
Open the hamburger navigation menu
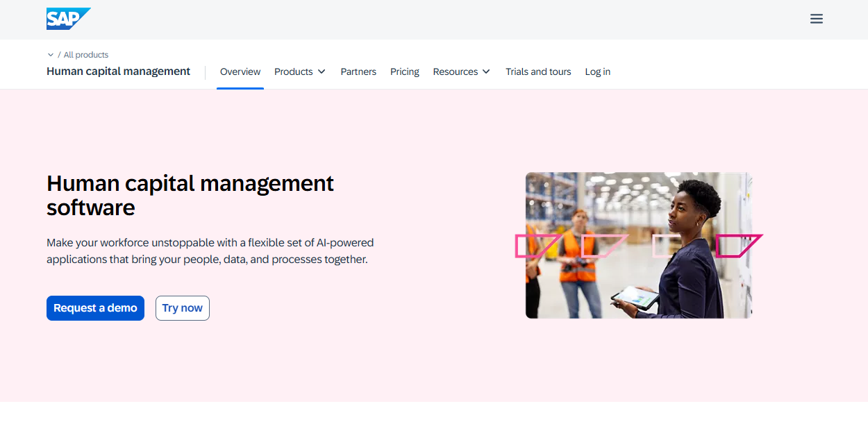tap(816, 19)
